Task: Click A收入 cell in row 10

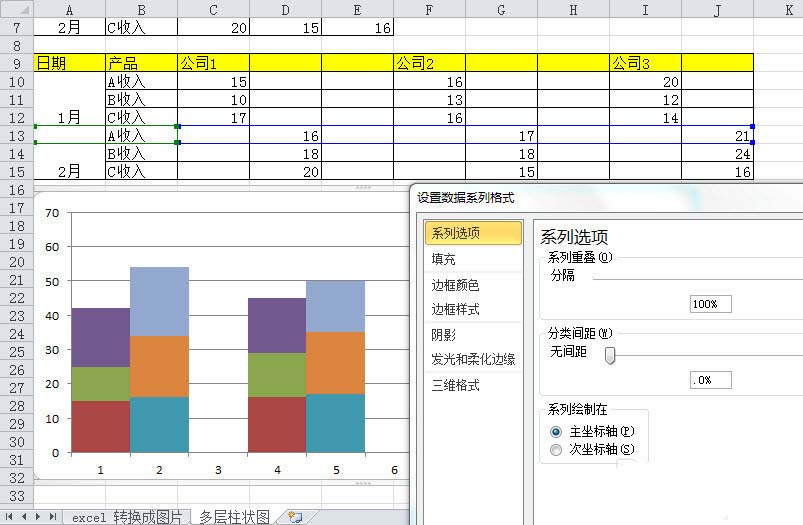Action: [x=141, y=81]
